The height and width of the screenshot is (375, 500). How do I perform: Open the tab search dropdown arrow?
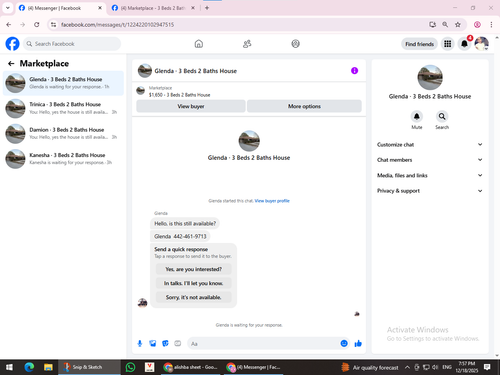point(8,8)
